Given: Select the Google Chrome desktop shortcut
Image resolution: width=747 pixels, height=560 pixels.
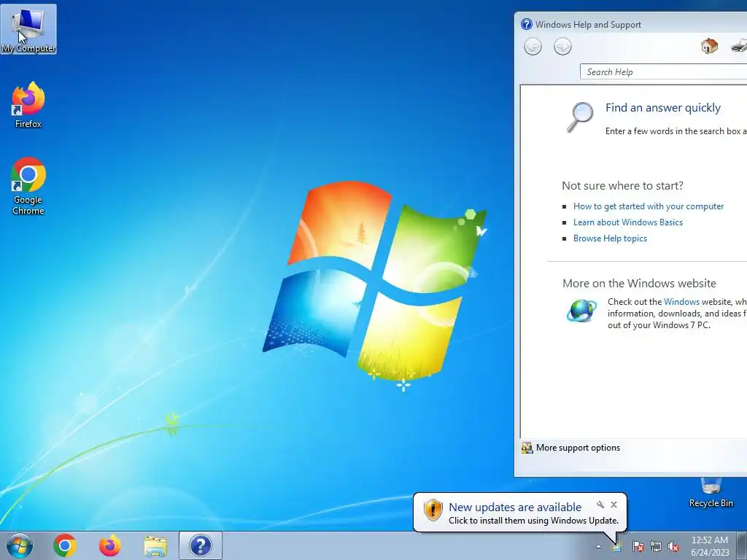Looking at the screenshot, I should pos(28,186).
